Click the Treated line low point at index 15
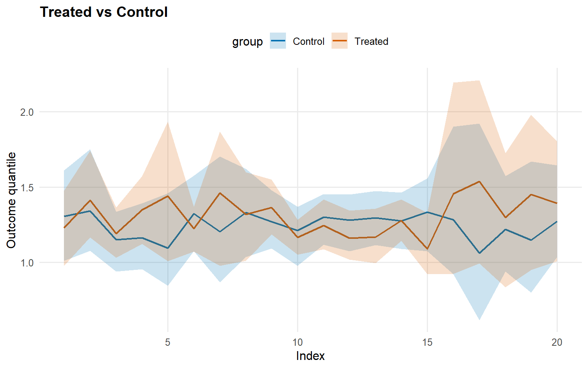The image size is (588, 368). [x=427, y=249]
